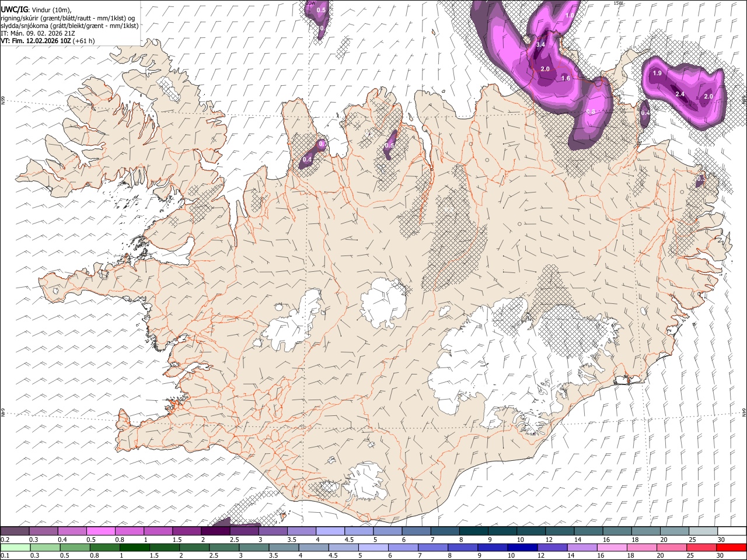Select lower-row pink swatch between 16 and 18
This screenshot has height=560, width=747.
[612, 547]
